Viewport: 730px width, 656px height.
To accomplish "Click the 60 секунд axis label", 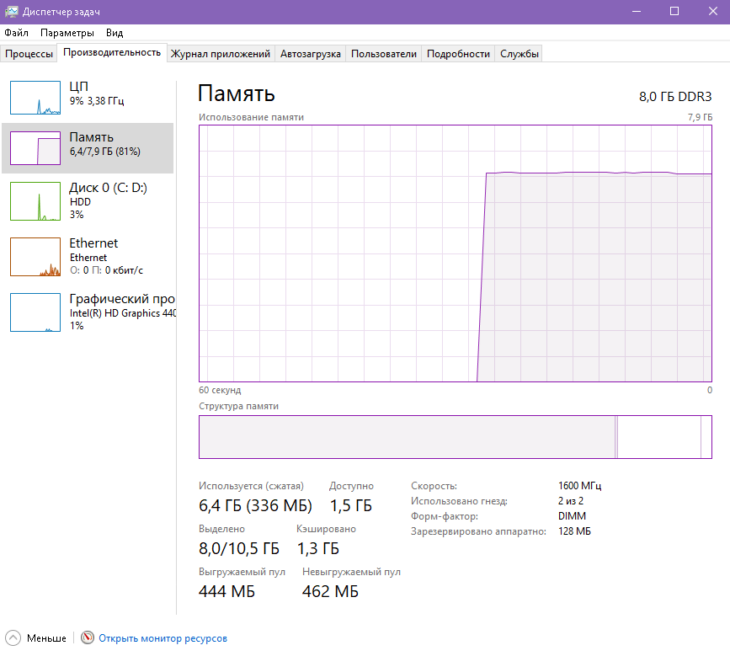I will coord(220,390).
